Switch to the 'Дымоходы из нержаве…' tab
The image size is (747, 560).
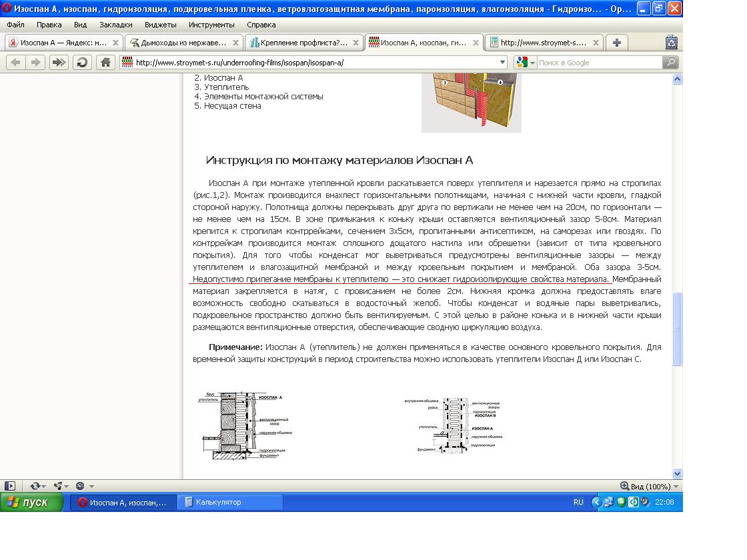(x=183, y=43)
